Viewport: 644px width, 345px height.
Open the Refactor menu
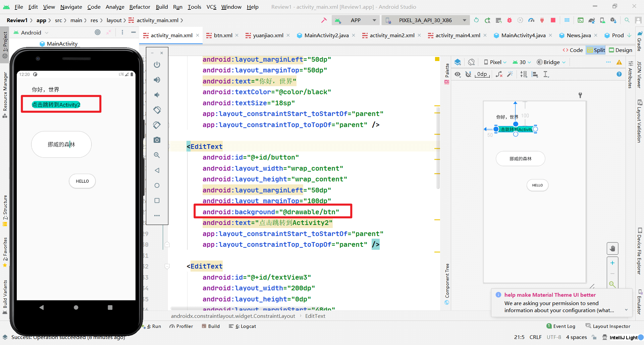click(140, 7)
